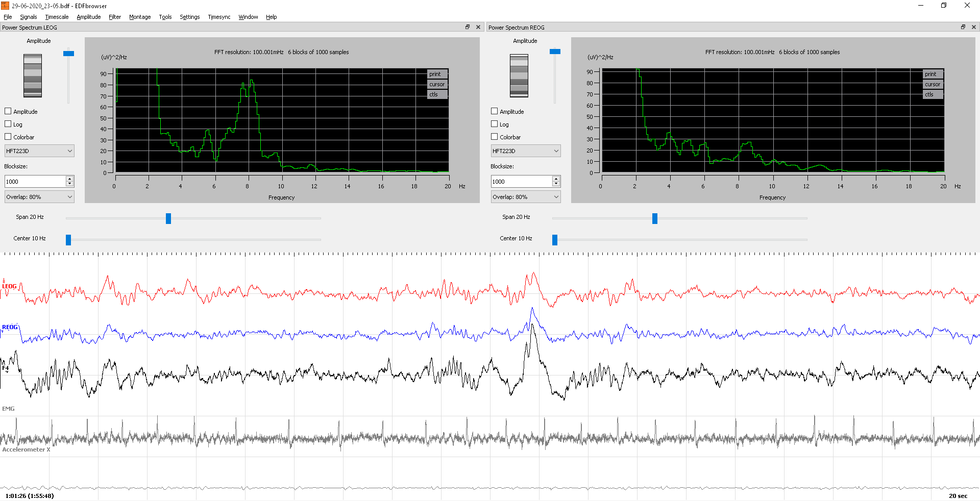Viewport: 980px width, 501px height.
Task: Open Overlap 80% dropdown in LEOG panel
Action: point(39,197)
